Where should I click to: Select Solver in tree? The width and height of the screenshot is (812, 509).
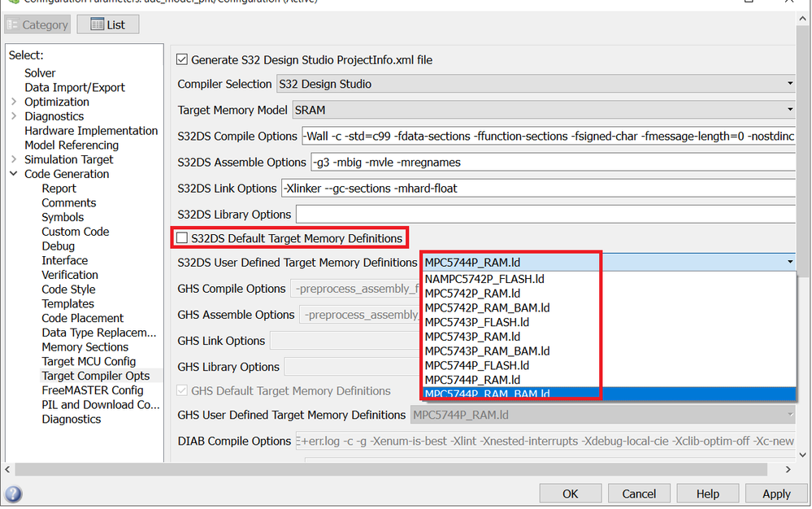click(x=39, y=73)
